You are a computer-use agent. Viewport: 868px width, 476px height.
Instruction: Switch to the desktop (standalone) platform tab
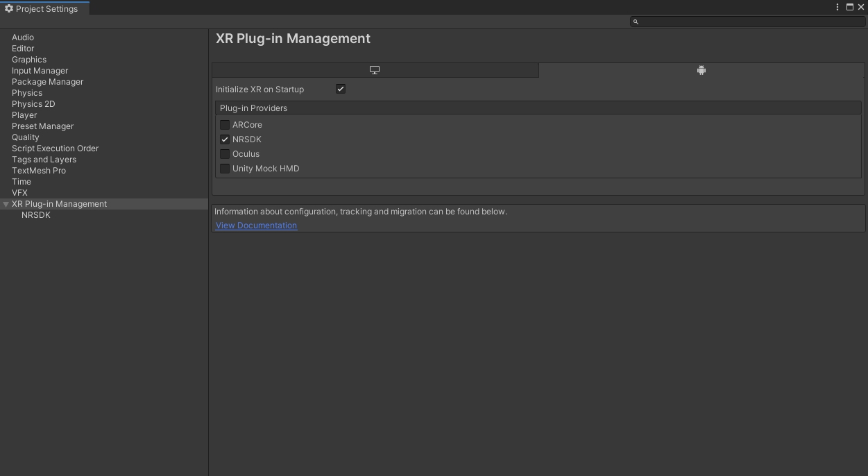click(x=375, y=70)
